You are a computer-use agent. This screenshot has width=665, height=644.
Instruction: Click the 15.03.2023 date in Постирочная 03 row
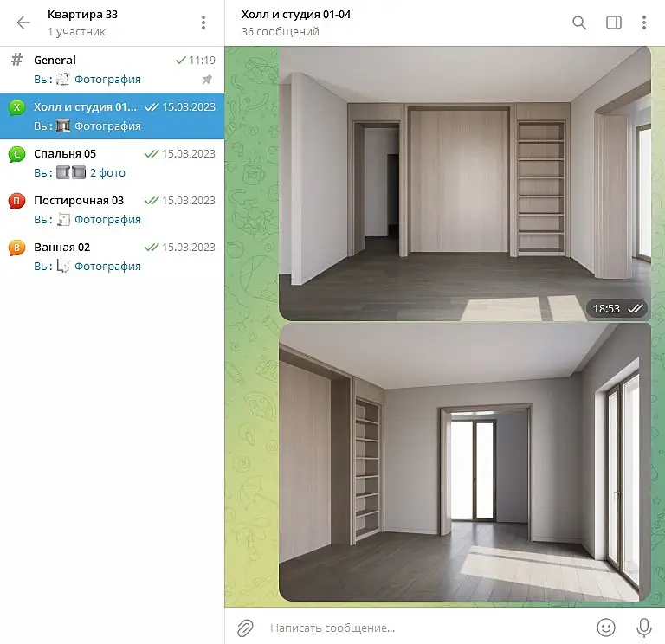pos(189,200)
